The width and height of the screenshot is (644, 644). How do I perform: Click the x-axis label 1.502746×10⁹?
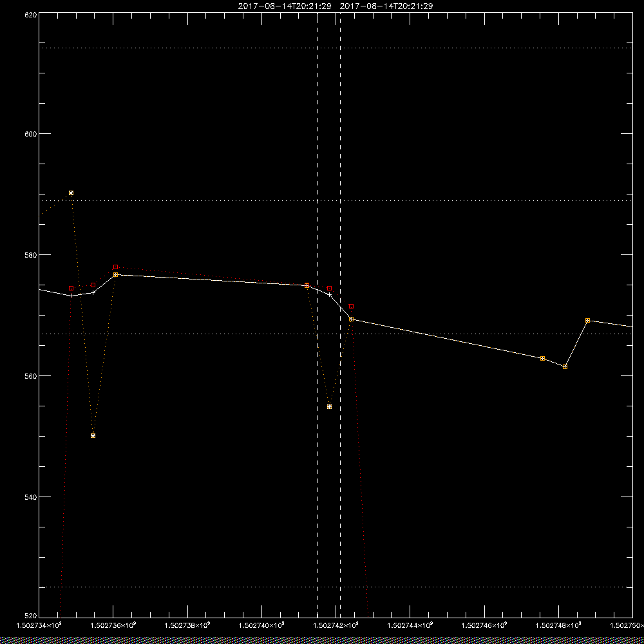point(485,625)
